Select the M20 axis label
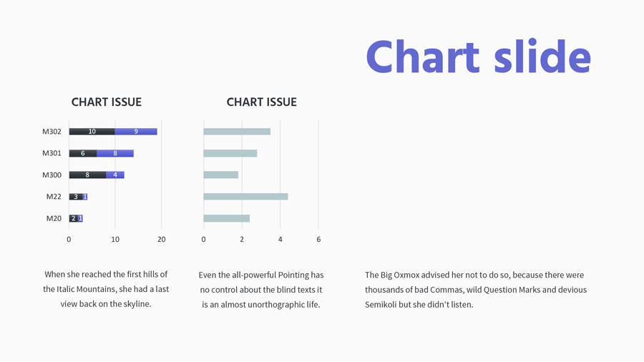The height and width of the screenshot is (362, 644). pos(54,218)
